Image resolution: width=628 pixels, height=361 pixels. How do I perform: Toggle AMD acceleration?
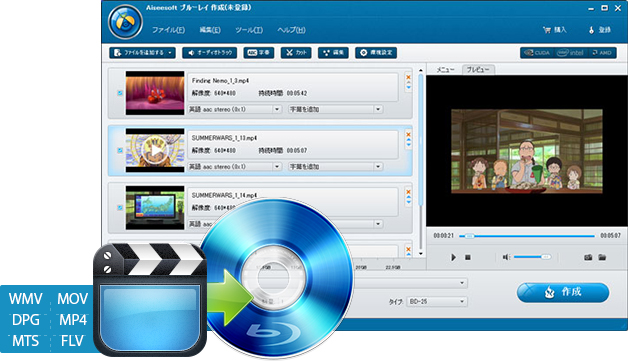[602, 53]
